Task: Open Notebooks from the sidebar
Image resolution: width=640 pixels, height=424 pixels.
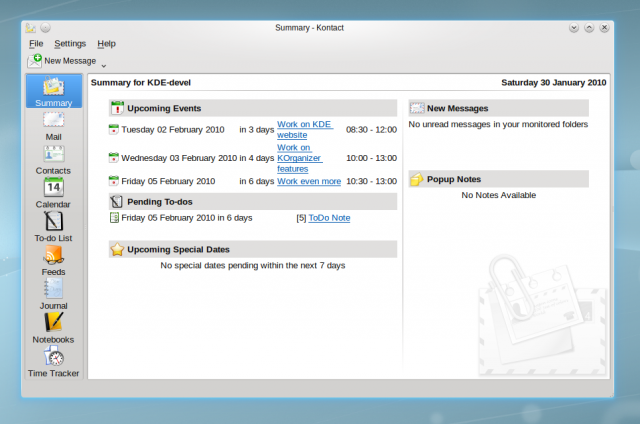Action: (53, 327)
